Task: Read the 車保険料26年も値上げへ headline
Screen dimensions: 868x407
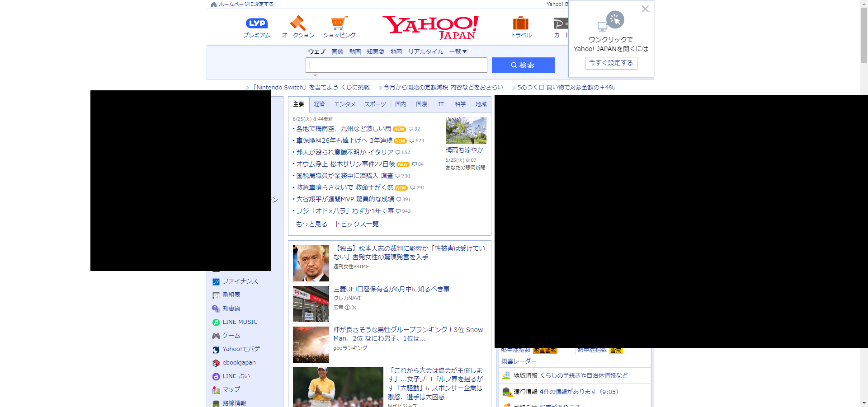Action: pyautogui.click(x=344, y=141)
